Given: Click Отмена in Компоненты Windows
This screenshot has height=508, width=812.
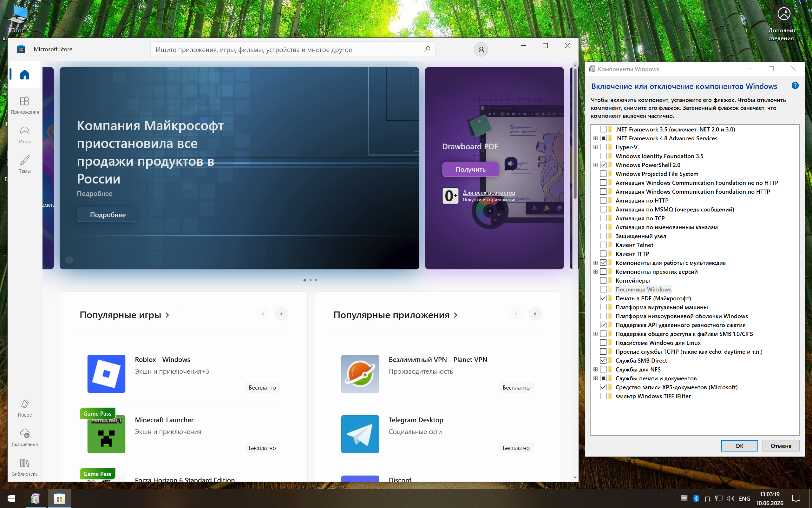Looking at the screenshot, I should tap(781, 446).
